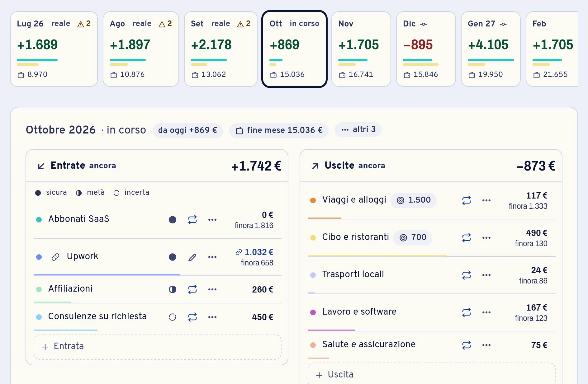Open more options for Upwork
Screen dimensions: 588x384
coord(212,257)
